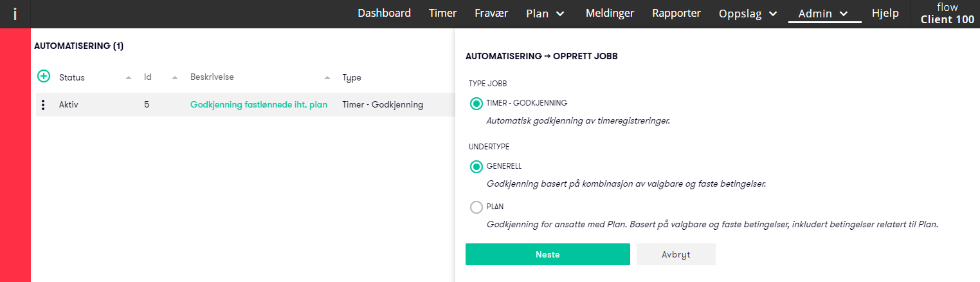Screen dimensions: 980x282
Task: Open the Timer menu item
Action: pos(442,13)
